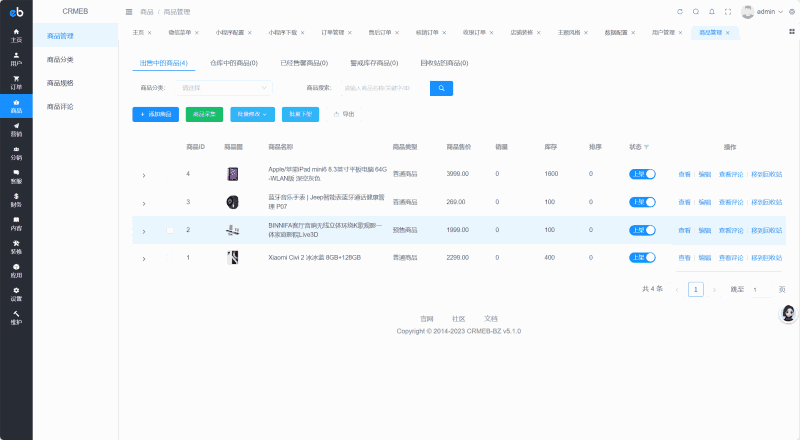Open the notification bell icon
The width and height of the screenshot is (800, 440).
[712, 12]
